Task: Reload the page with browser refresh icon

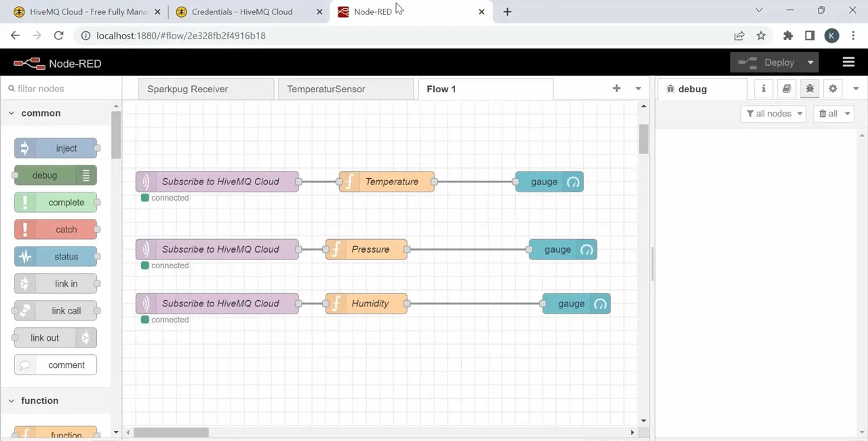Action: click(58, 35)
